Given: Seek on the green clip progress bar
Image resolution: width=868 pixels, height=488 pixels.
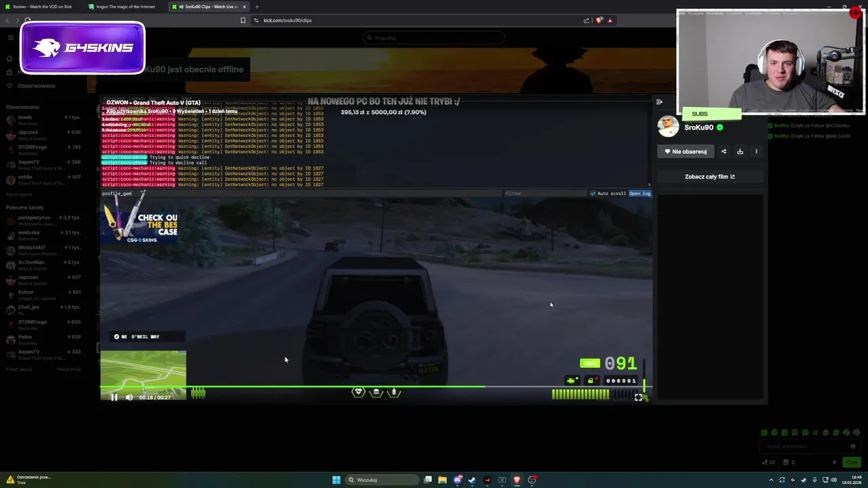Looking at the screenshot, I should [375, 387].
